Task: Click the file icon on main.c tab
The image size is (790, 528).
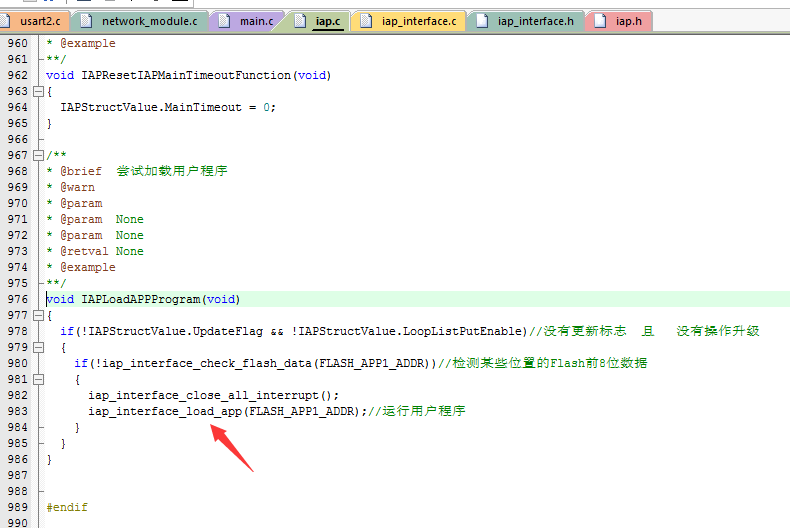Action: point(224,21)
